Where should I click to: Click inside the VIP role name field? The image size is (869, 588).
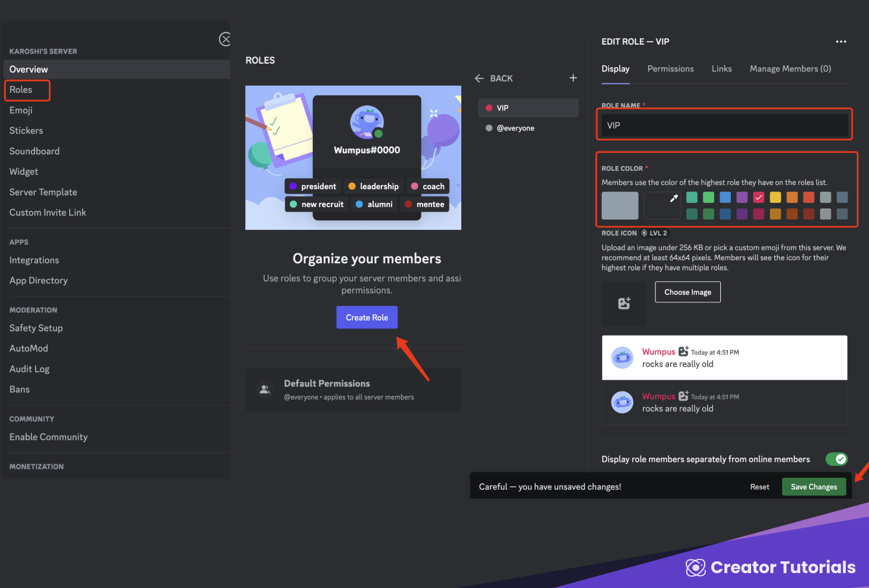pos(724,125)
